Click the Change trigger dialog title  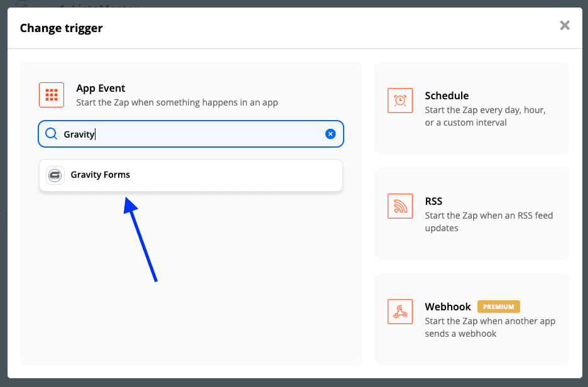pos(61,28)
